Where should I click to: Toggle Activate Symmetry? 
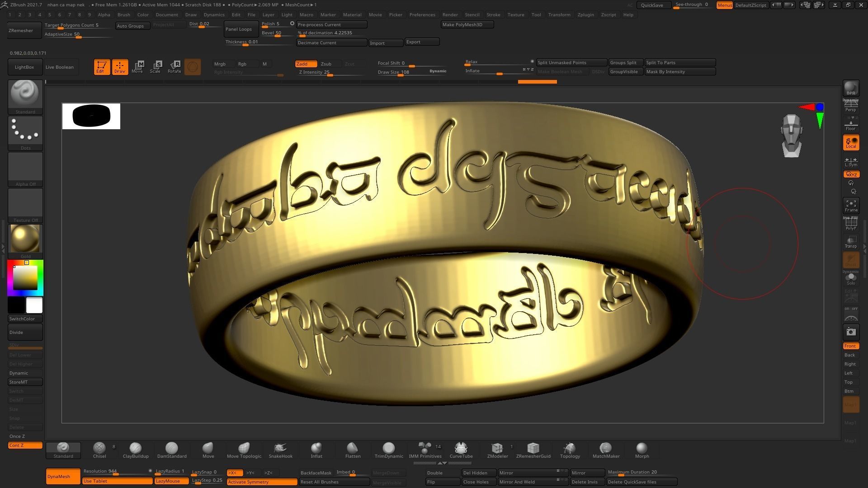pyautogui.click(x=262, y=482)
